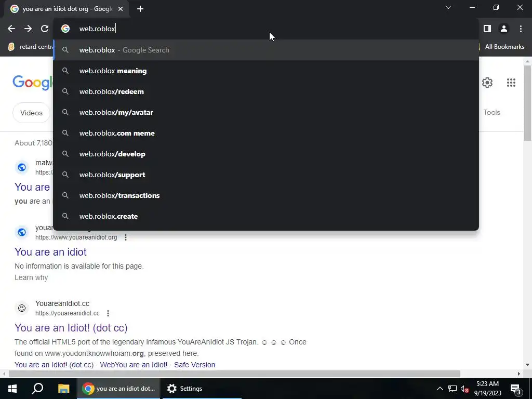
Task: Reload the page with the refresh icon
Action: 45,29
